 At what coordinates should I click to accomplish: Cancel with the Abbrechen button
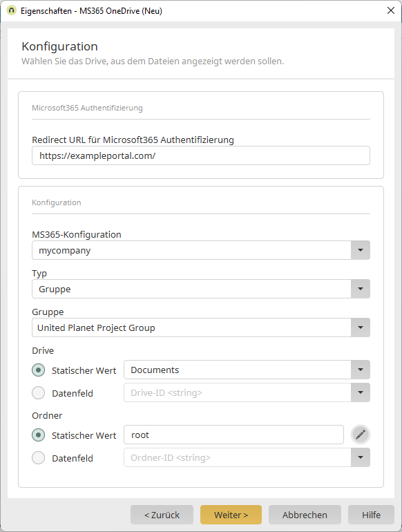click(305, 515)
